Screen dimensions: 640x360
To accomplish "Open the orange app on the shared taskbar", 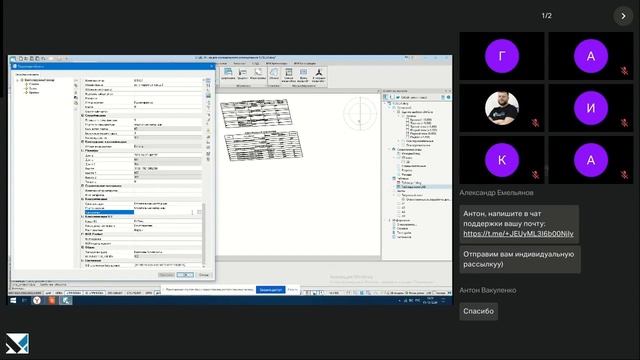I will (x=51, y=300).
